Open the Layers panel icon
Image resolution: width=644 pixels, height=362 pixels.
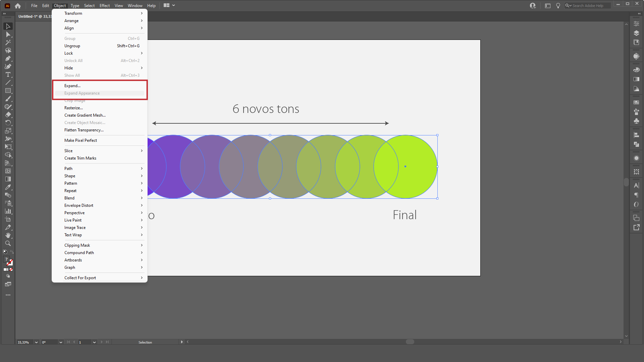pyautogui.click(x=636, y=33)
